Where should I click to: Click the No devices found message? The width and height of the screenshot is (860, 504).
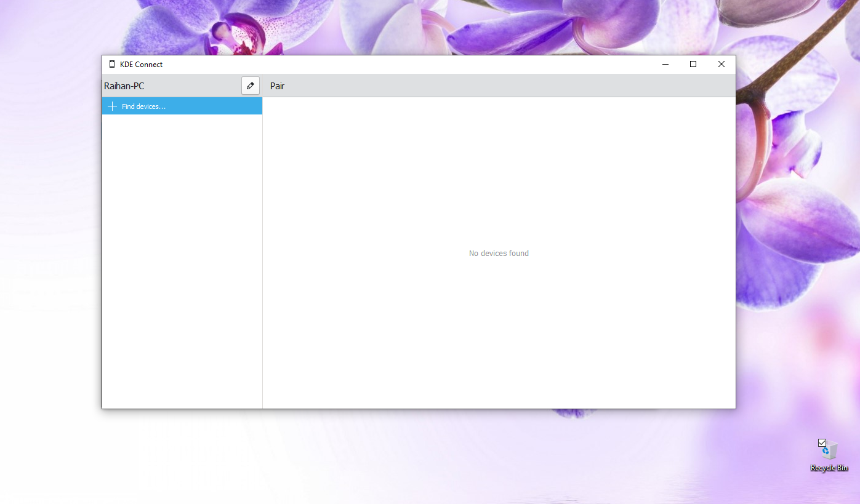click(x=499, y=253)
